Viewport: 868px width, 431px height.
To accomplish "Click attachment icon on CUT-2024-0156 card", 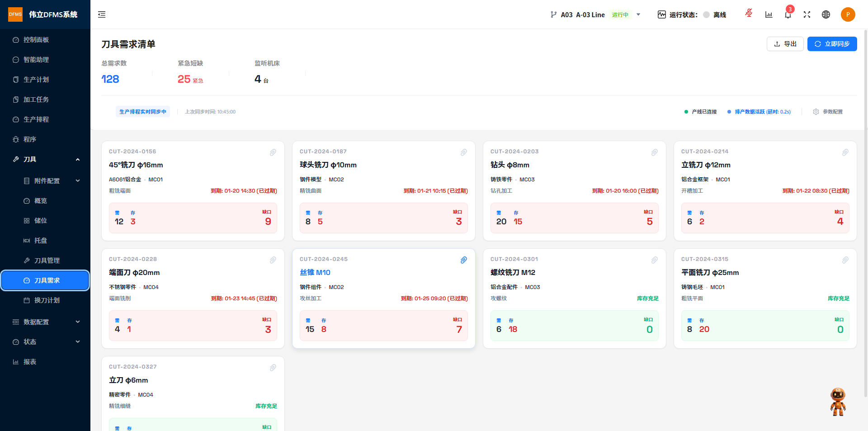I will [x=273, y=152].
